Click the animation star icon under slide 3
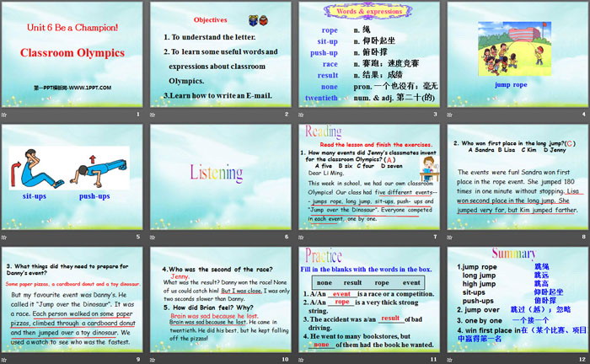The width and height of the screenshot is (590, 364). [x=301, y=115]
